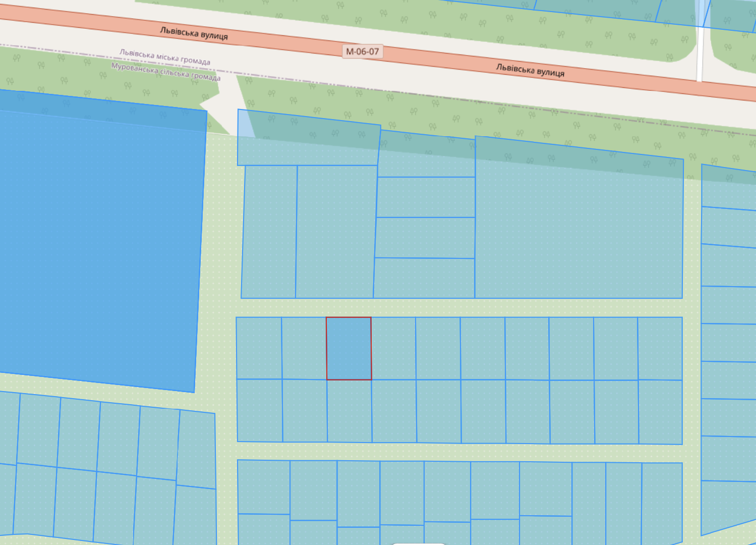Select the largest parcel right of the stacked plots
Screen dimensions: 756x545
pos(578,222)
